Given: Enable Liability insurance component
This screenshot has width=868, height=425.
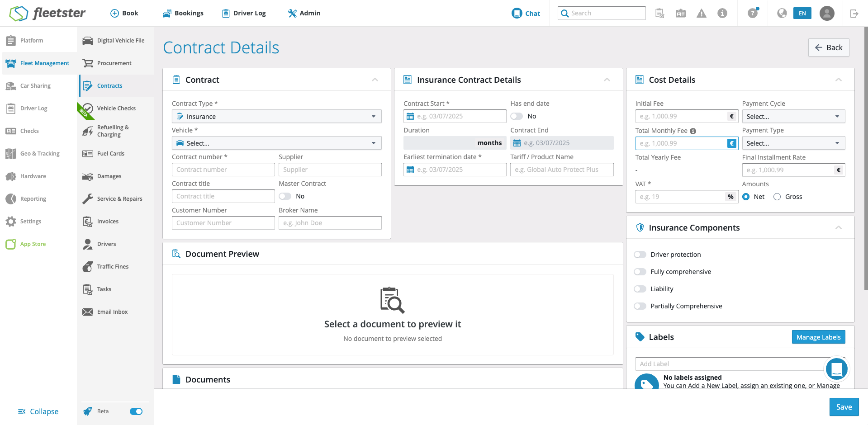Looking at the screenshot, I should pos(640,289).
